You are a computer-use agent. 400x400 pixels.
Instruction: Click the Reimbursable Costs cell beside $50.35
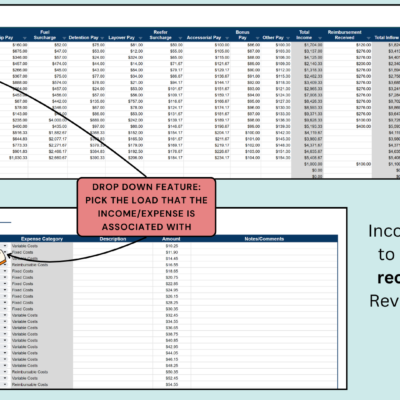coord(41,372)
